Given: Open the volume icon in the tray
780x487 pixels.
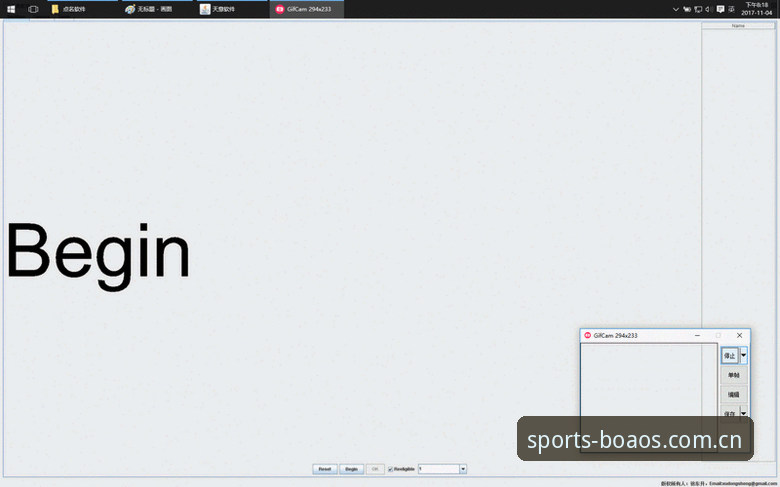Looking at the screenshot, I should coord(708,9).
